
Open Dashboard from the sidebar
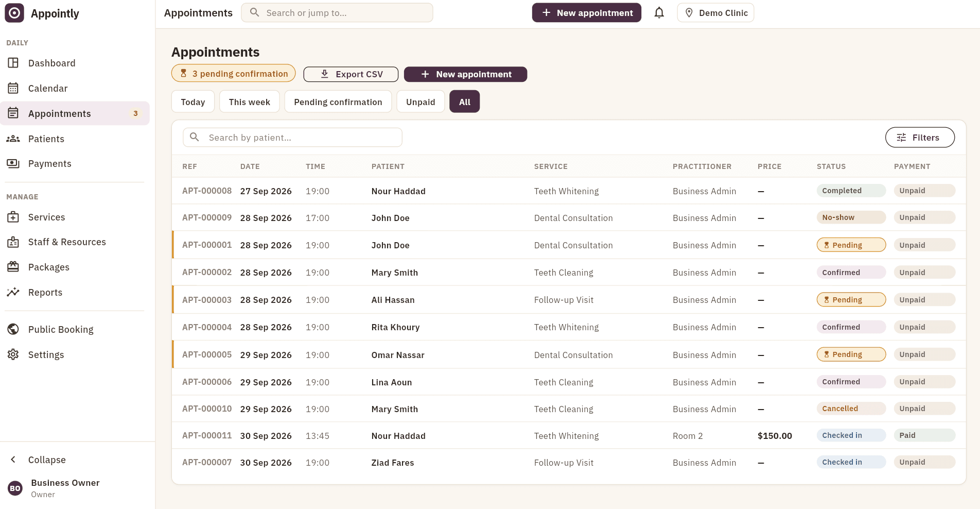[x=75, y=63]
